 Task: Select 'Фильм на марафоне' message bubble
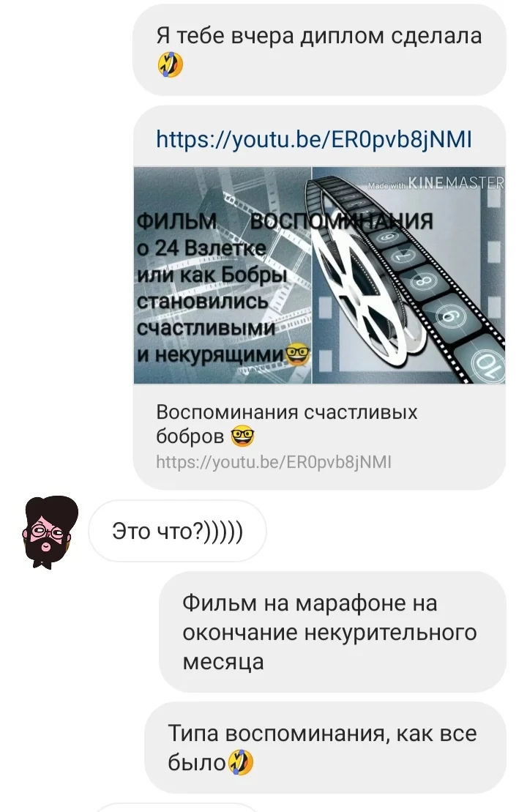[x=332, y=632]
